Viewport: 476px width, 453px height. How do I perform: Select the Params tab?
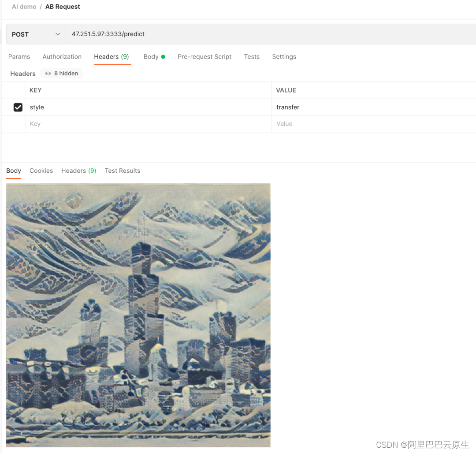[19, 57]
